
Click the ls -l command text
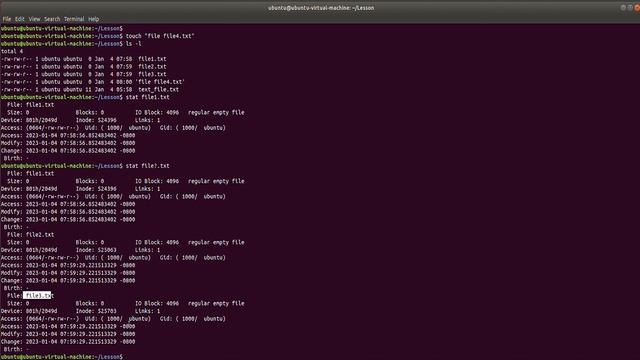133,44
